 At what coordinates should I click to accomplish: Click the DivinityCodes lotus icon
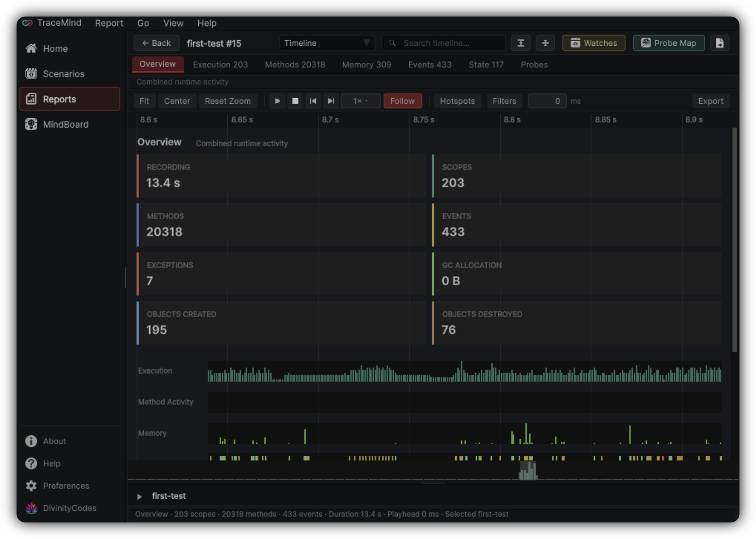pos(31,508)
